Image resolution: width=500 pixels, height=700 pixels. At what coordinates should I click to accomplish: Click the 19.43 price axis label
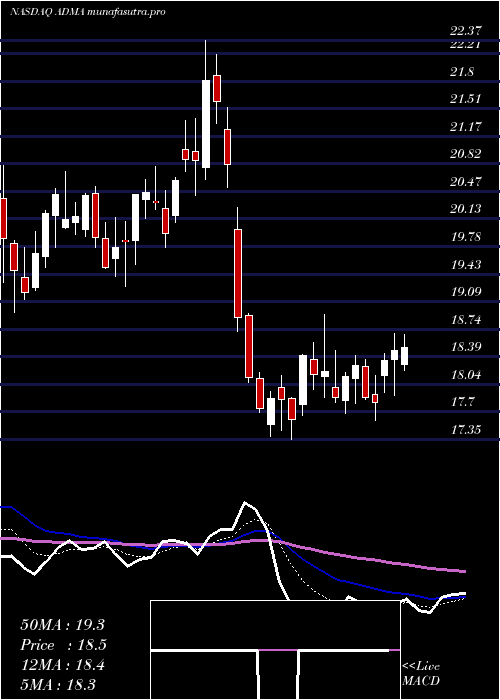pos(466,265)
